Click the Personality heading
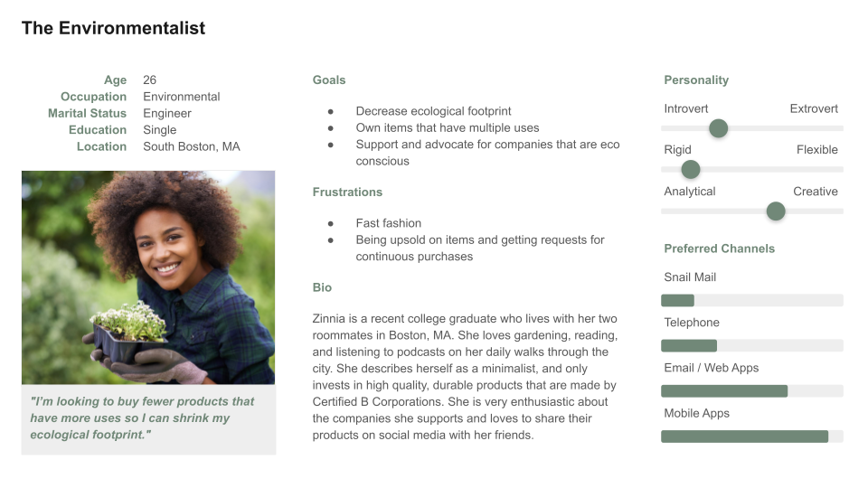The height and width of the screenshot is (488, 868). click(696, 80)
